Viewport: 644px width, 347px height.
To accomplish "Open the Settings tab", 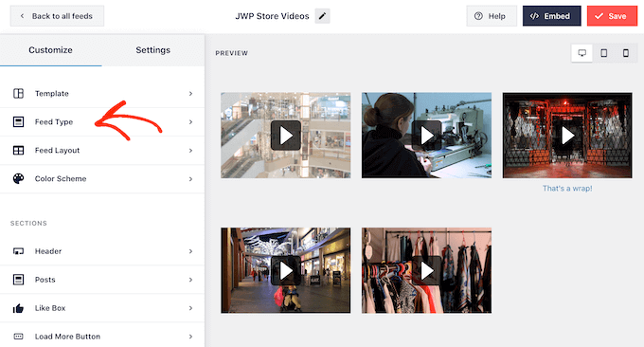I will [x=152, y=50].
